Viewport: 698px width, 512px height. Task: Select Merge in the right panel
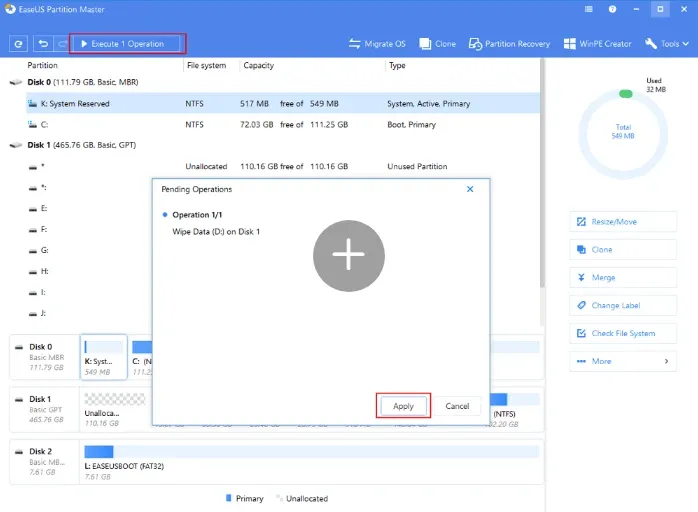click(x=622, y=278)
